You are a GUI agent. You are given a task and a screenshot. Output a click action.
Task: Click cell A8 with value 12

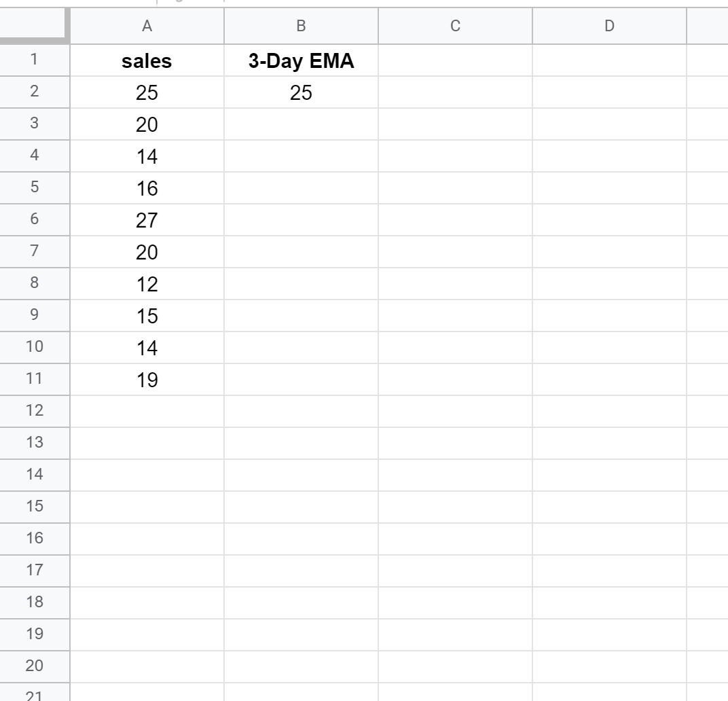pos(147,284)
